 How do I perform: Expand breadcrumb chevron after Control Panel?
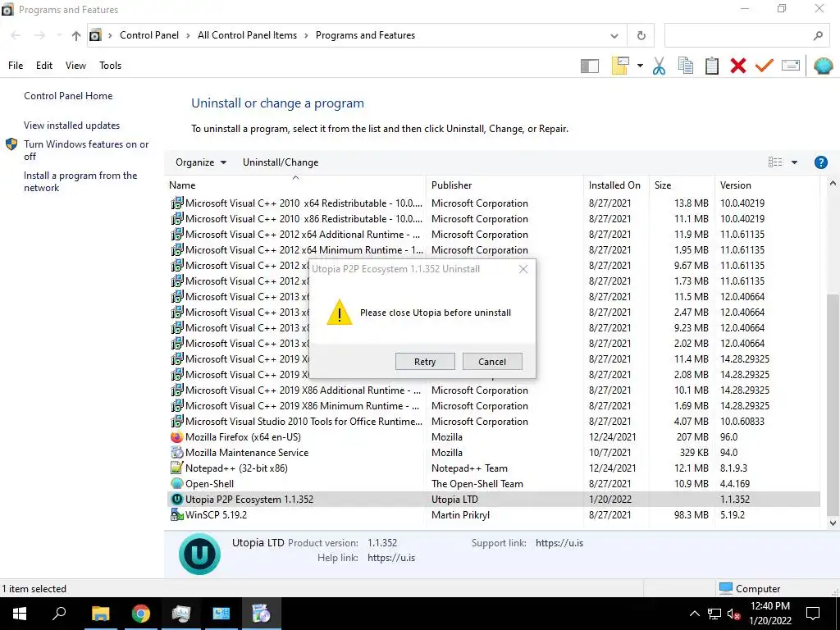188,36
